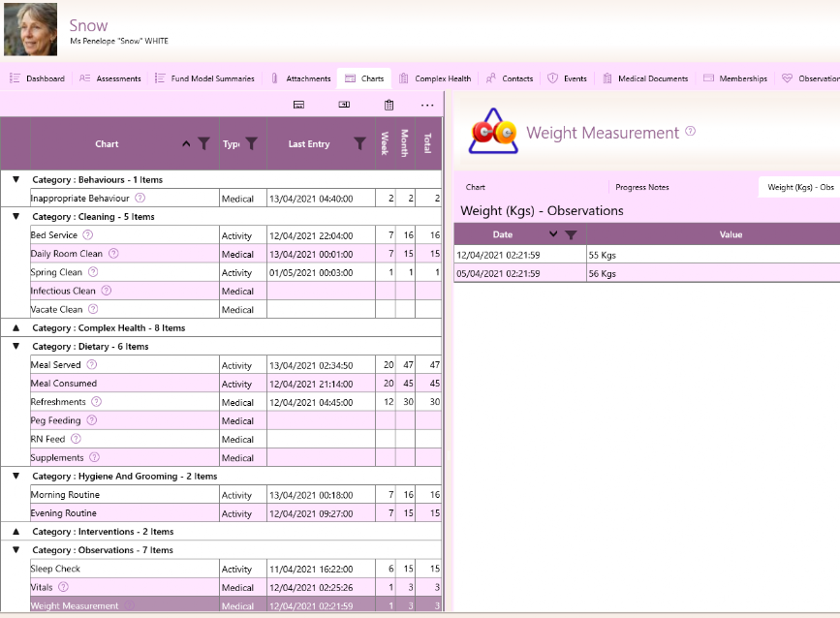The width and height of the screenshot is (840, 618).
Task: Open the Medical Documents tab
Action: tap(645, 78)
